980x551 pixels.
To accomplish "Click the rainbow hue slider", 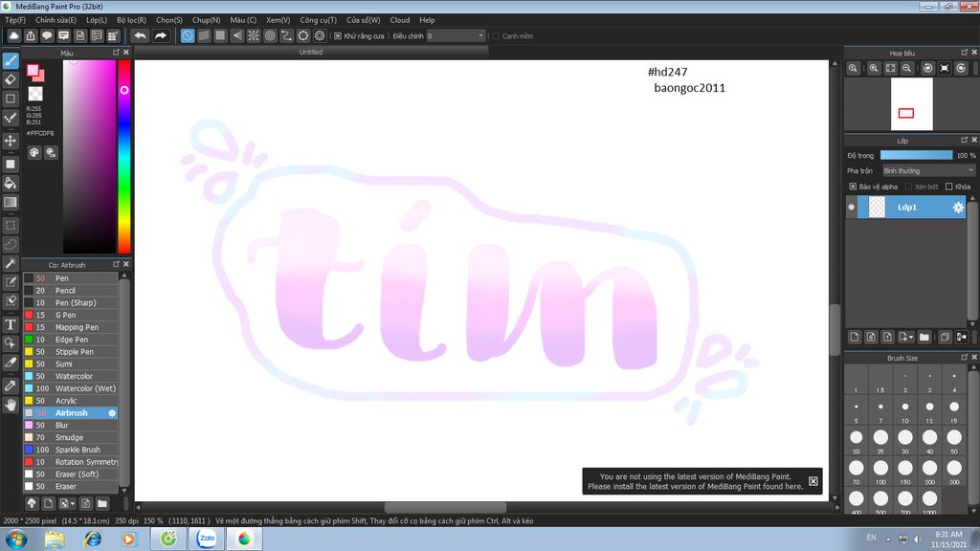I will (x=124, y=156).
